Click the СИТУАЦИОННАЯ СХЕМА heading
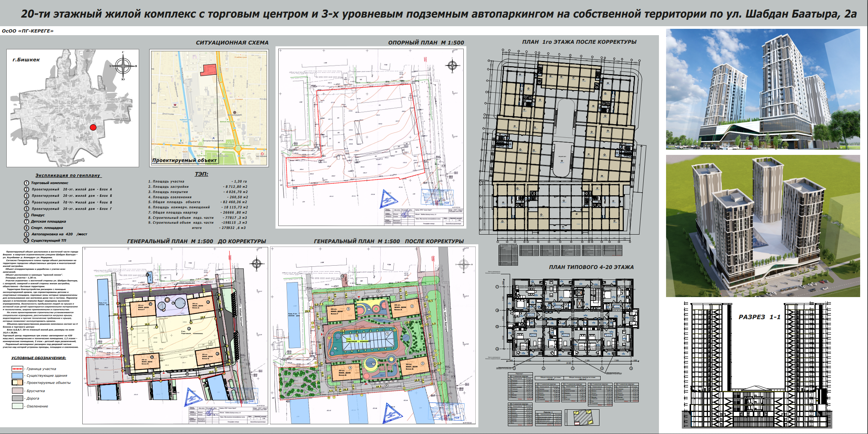The height and width of the screenshot is (434, 868). (x=232, y=43)
